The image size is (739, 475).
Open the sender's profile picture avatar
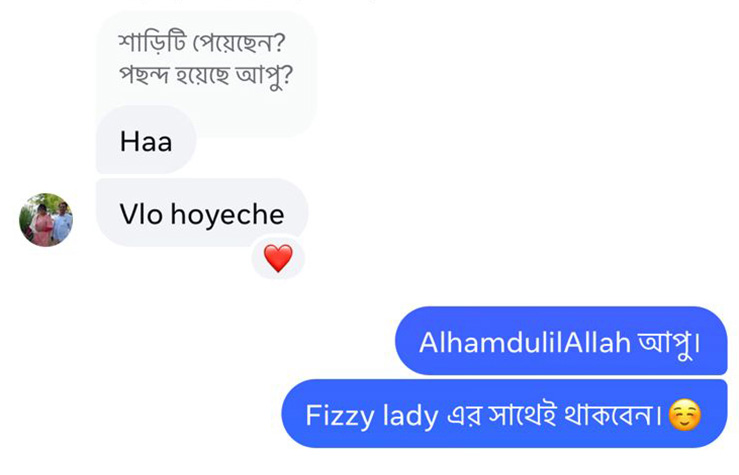click(46, 220)
